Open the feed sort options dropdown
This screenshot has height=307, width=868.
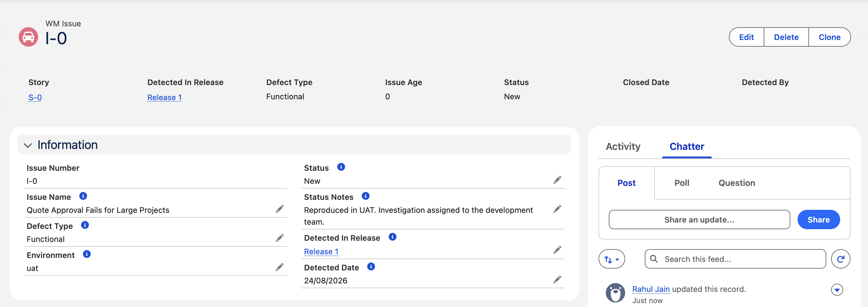[612, 259]
